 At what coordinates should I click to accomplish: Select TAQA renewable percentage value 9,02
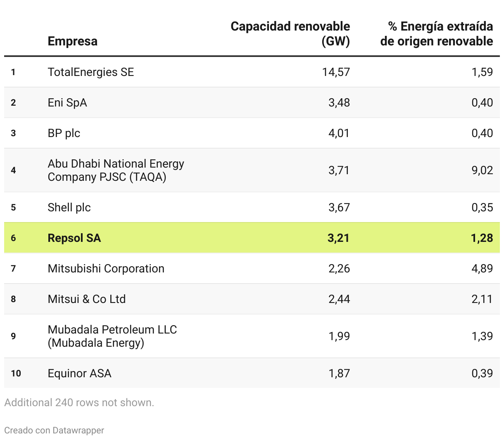point(482,170)
